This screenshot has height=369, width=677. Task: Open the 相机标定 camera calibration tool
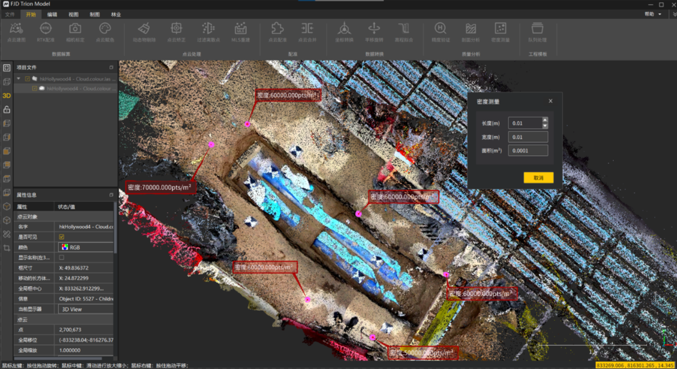[x=75, y=32]
